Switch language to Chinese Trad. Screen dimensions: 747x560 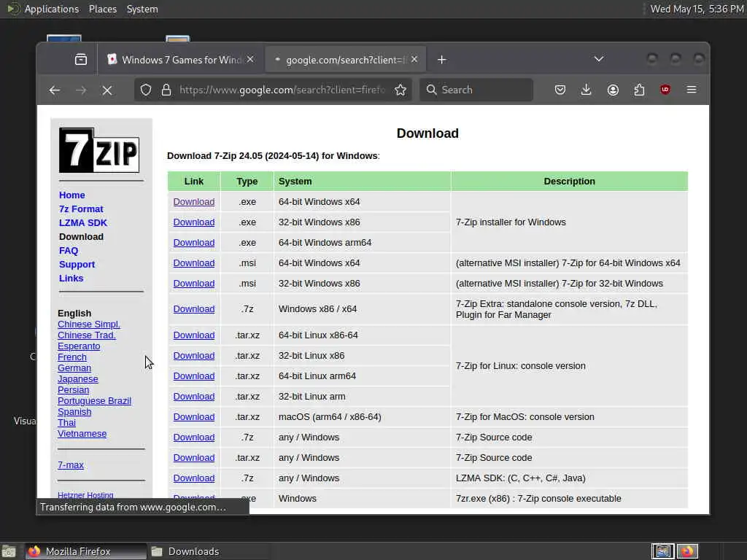coord(87,335)
